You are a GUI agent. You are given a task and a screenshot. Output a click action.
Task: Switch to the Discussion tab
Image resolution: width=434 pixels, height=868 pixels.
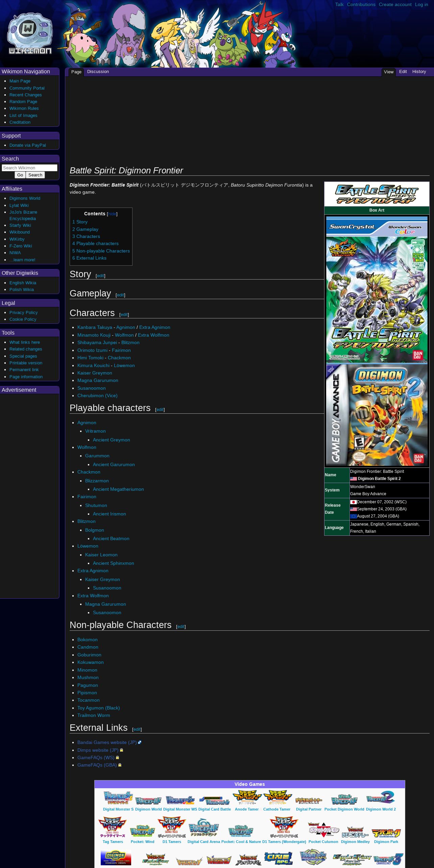(x=98, y=72)
